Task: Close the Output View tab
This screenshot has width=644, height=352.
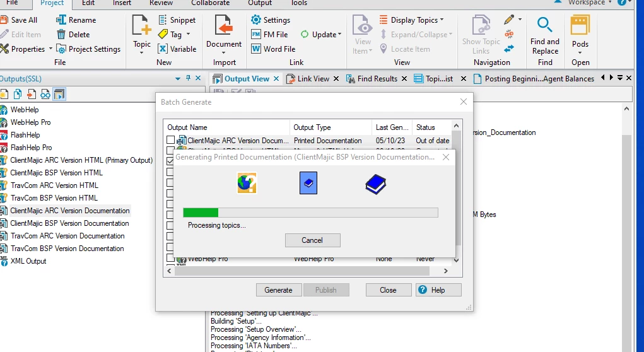Action: 276,78
